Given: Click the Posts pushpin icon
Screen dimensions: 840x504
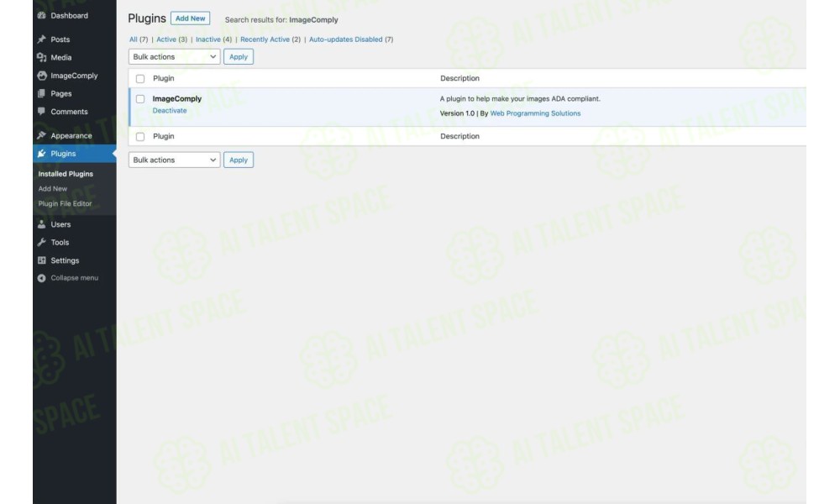Looking at the screenshot, I should point(41,39).
